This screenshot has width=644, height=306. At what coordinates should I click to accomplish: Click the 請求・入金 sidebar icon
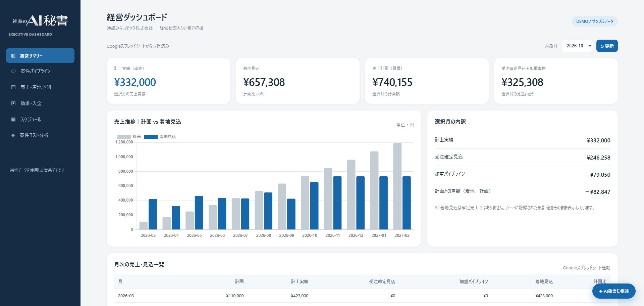click(13, 103)
